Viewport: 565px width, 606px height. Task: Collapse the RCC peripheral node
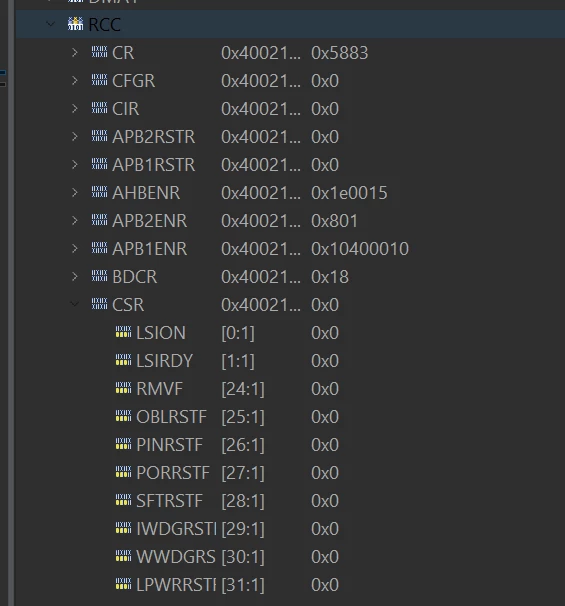point(50,24)
